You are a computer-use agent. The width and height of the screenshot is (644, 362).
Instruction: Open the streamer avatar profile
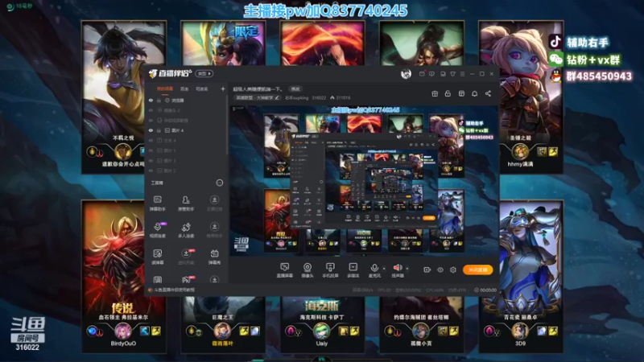pyautogui.click(x=406, y=73)
